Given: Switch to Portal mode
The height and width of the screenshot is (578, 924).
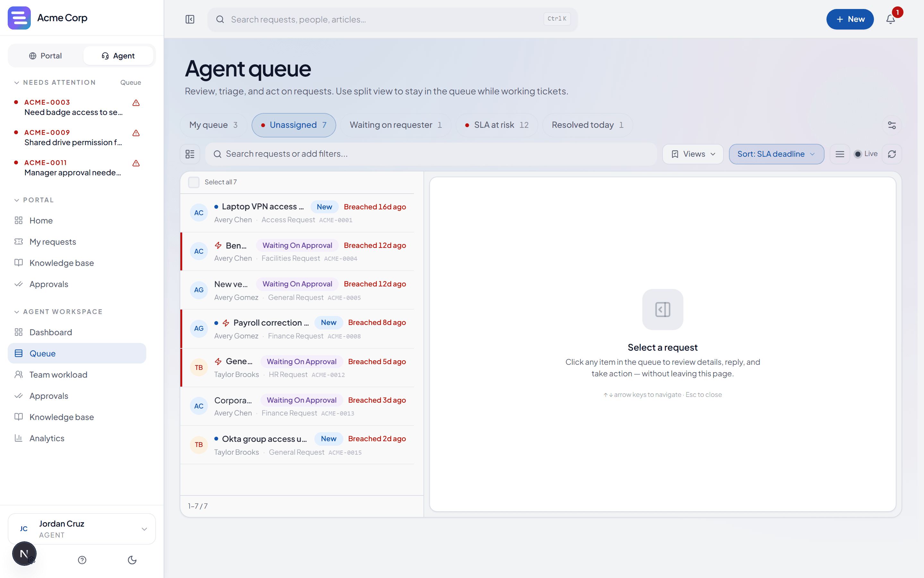Looking at the screenshot, I should (46, 56).
